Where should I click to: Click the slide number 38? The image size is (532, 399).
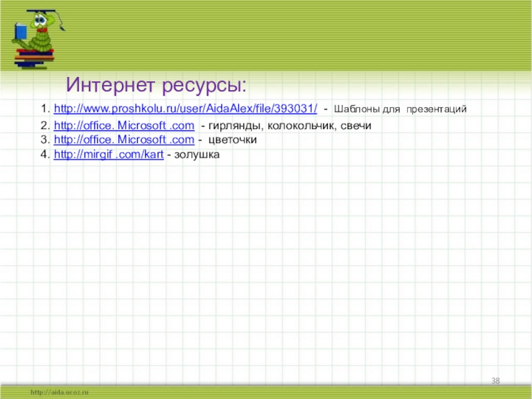pyautogui.click(x=495, y=380)
